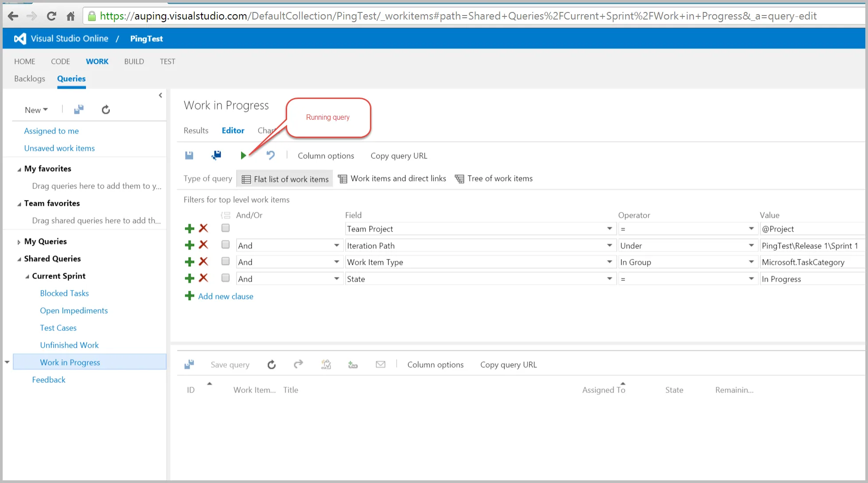
Task: Click the browser back arrow
Action: [x=13, y=16]
